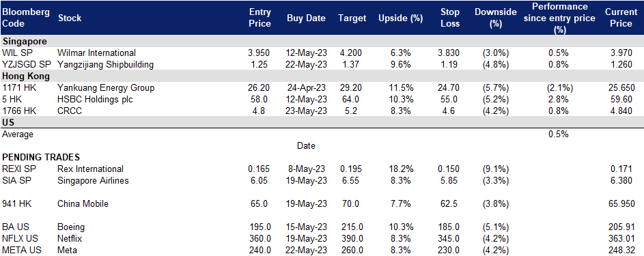Click the Hong Kong section header row

coord(322,76)
